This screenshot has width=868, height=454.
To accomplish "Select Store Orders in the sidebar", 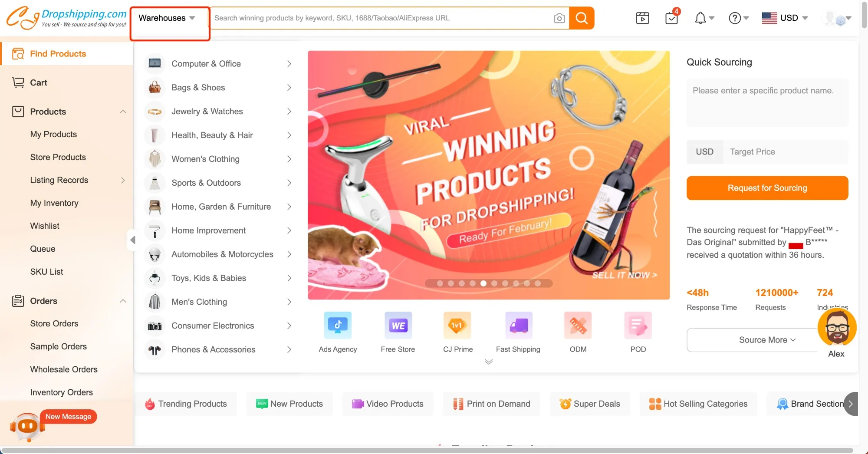I will [54, 324].
